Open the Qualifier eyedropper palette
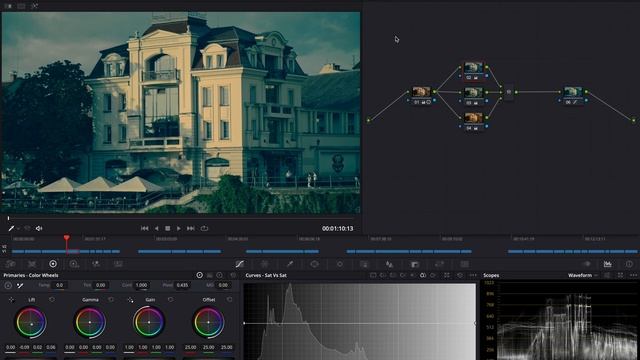 (x=289, y=264)
